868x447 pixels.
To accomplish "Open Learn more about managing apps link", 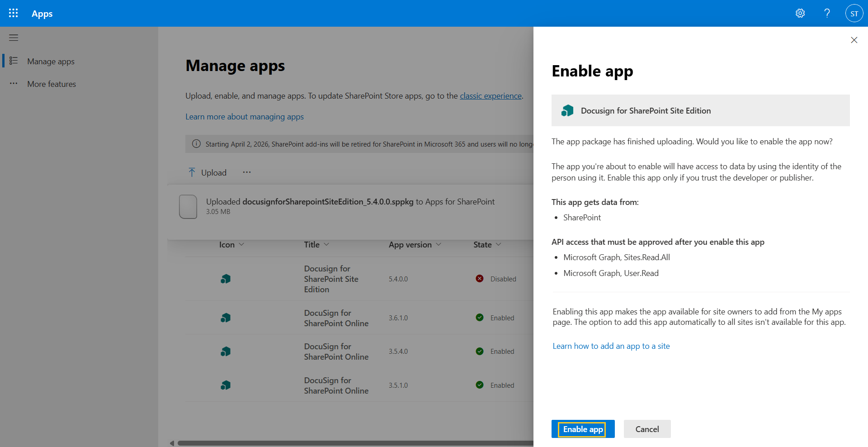I will click(245, 117).
